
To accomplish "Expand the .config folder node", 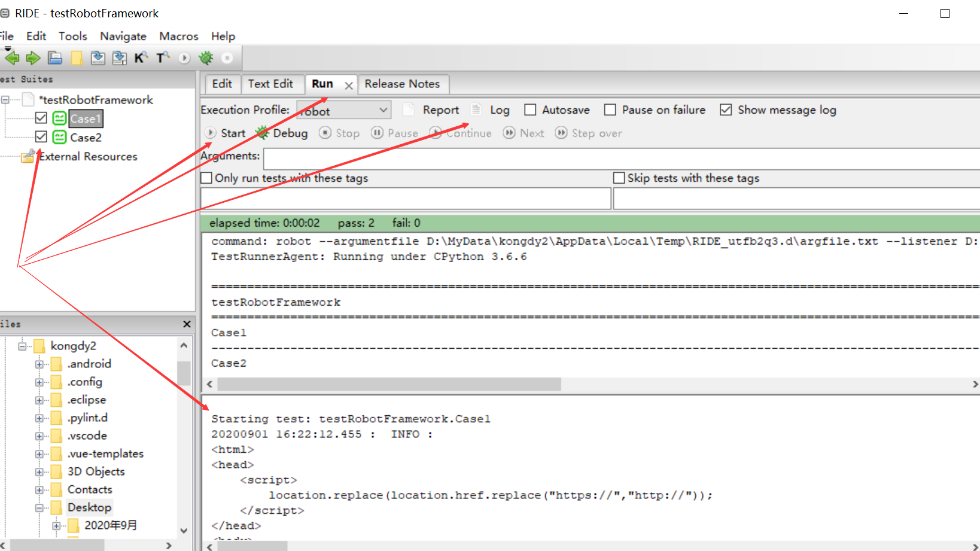I will tap(39, 382).
